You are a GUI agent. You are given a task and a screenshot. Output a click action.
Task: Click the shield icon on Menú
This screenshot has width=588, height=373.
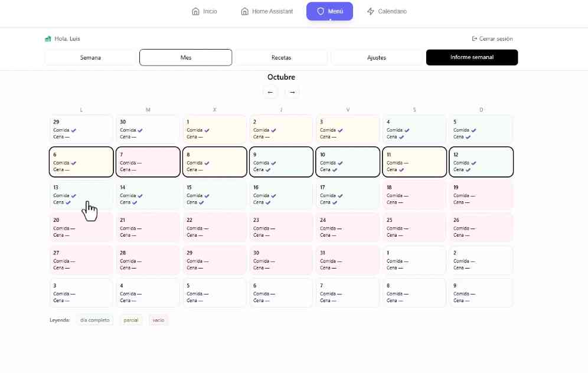[321, 11]
